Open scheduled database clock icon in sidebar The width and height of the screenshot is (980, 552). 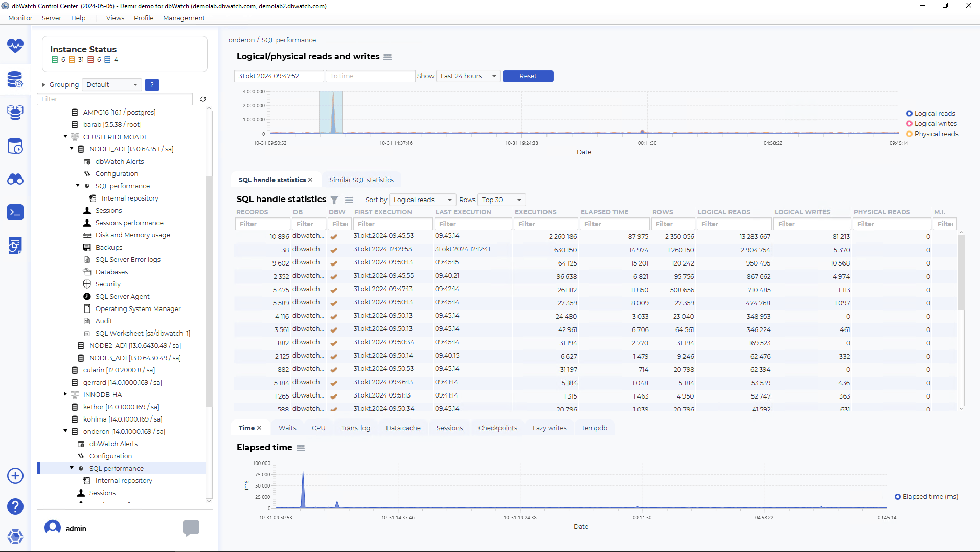(15, 146)
